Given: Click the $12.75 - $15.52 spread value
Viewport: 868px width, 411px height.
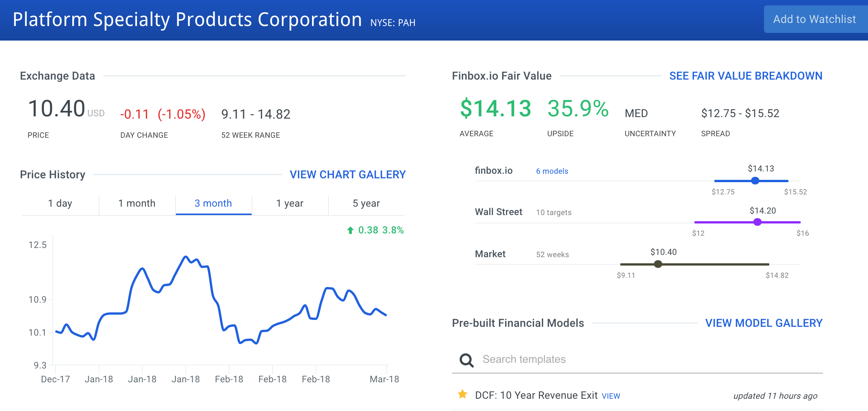Looking at the screenshot, I should (x=740, y=113).
